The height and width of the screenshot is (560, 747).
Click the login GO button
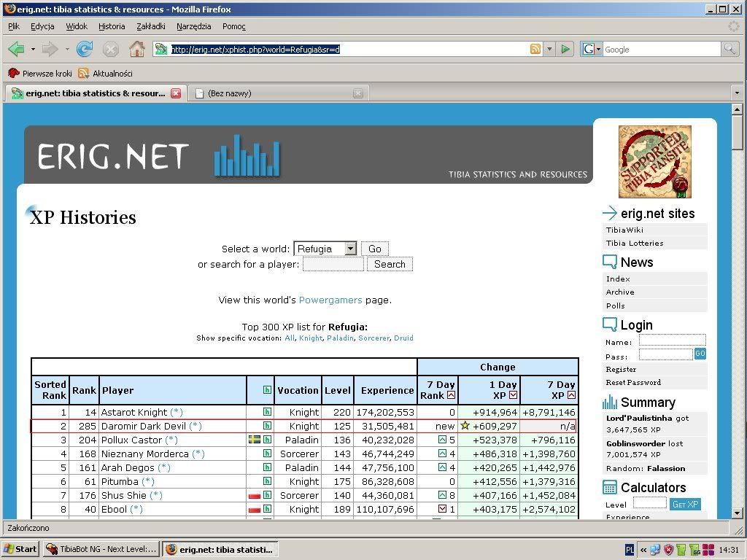pyautogui.click(x=700, y=354)
